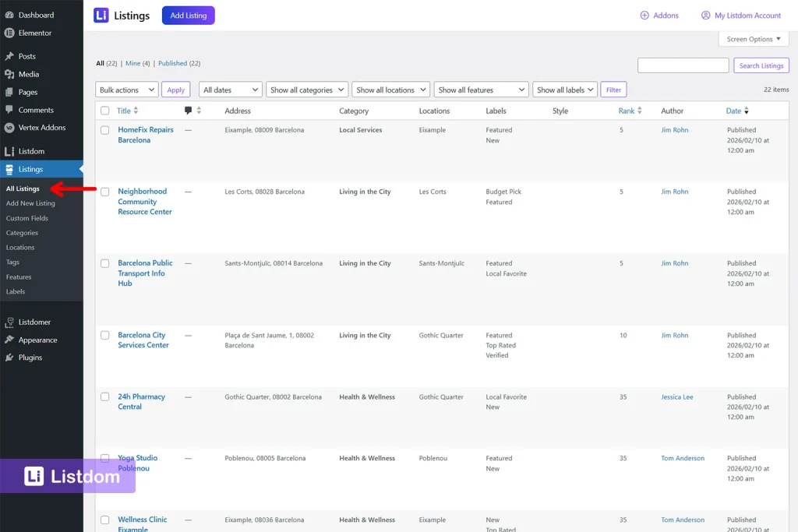Open the Comments bubble icon in the sidebar
Image resolution: width=798 pixels, height=532 pixels.
[x=9, y=110]
